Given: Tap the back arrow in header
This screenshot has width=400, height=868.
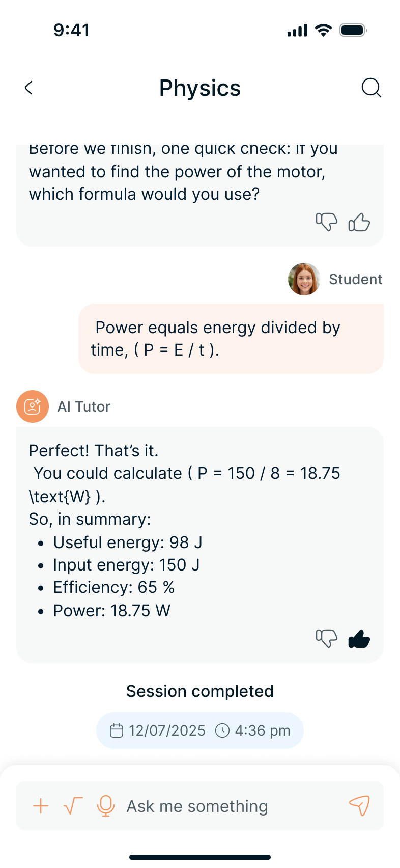Looking at the screenshot, I should coord(29,88).
